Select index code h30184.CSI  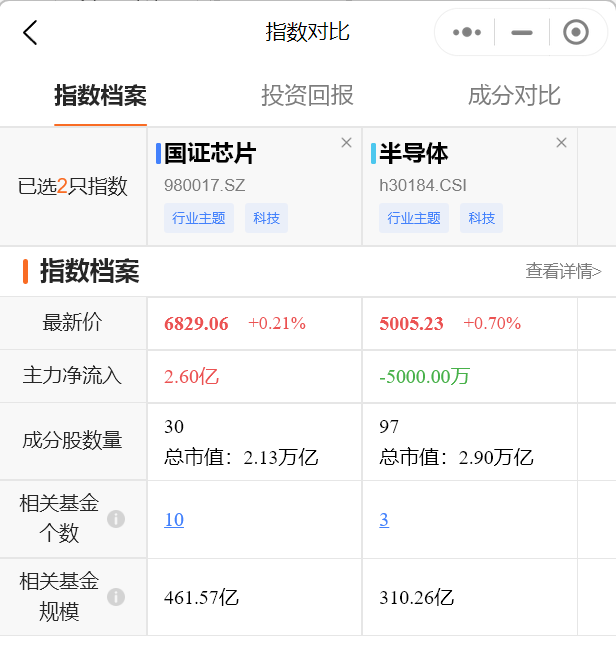(x=423, y=185)
